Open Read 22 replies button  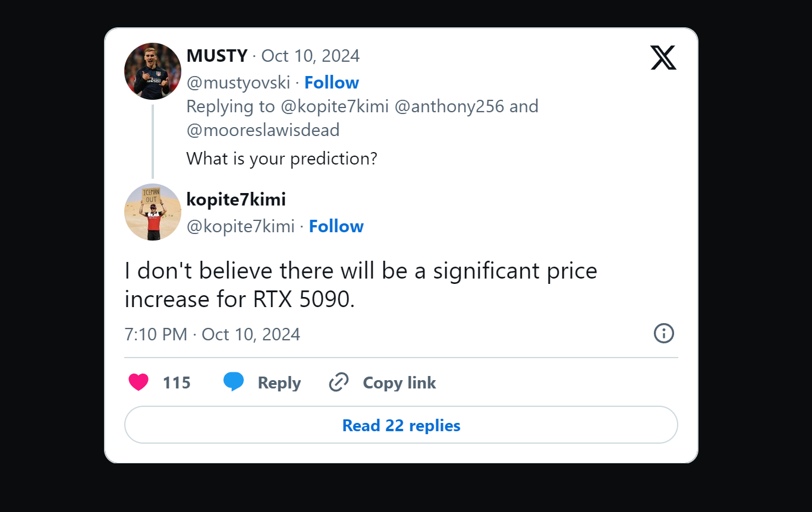click(x=401, y=425)
